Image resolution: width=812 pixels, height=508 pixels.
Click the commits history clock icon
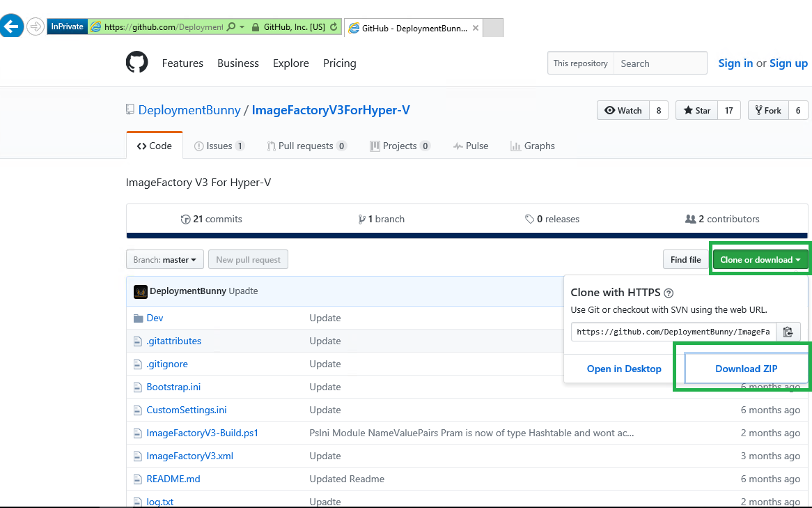(x=185, y=220)
